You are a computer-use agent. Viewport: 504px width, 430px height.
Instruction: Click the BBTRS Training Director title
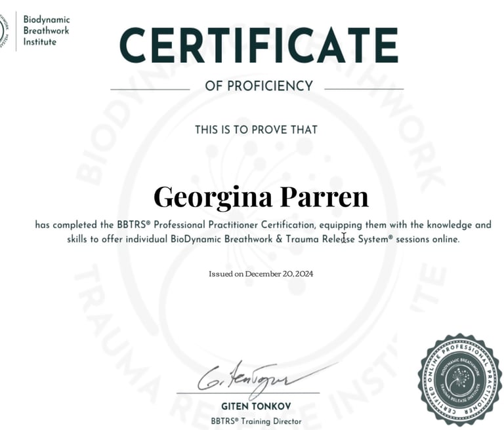click(256, 421)
